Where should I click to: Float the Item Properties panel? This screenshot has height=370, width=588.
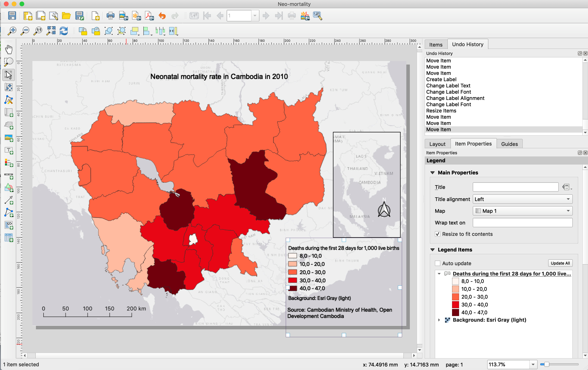coord(580,153)
